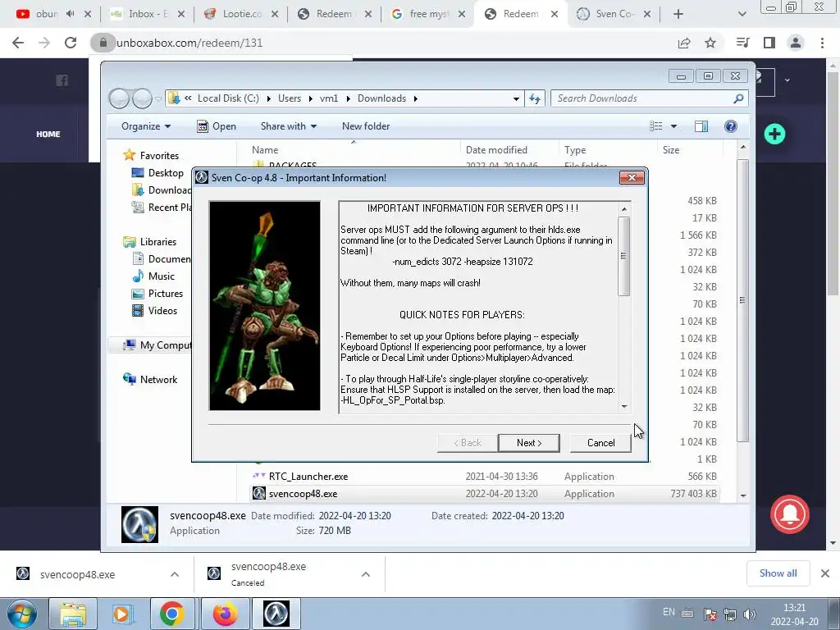Click Open in the Explorer toolbar
840x630 pixels.
(x=217, y=126)
